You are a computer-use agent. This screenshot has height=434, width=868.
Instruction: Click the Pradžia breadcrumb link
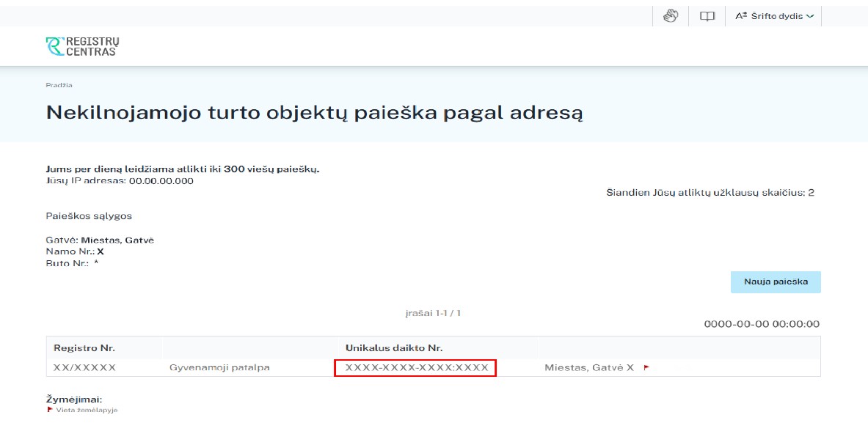(59, 85)
